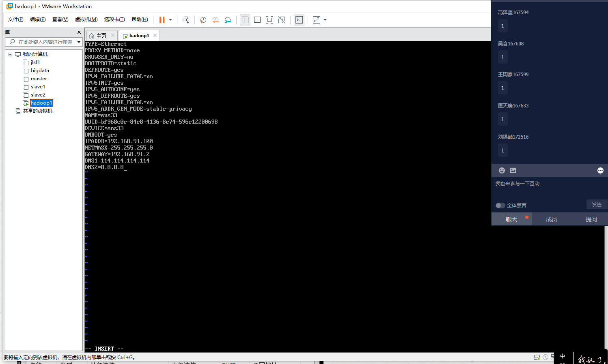608x364 pixels.
Task: Switch to the 主页 tab
Action: (x=98, y=36)
